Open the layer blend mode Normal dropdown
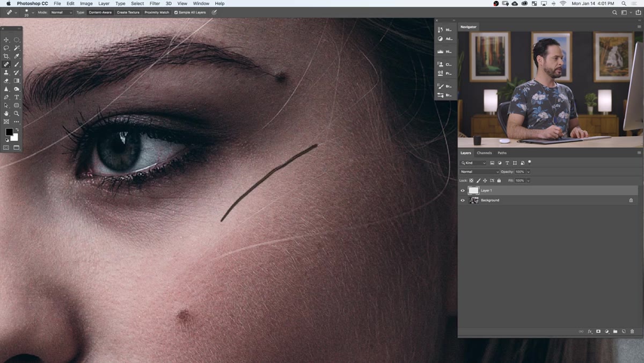Screen dimensions: 644x363 point(479,172)
